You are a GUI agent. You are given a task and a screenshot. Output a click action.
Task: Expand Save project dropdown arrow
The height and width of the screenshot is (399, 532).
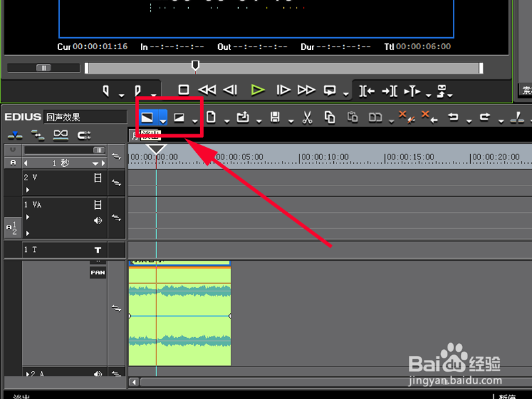pyautogui.click(x=291, y=121)
